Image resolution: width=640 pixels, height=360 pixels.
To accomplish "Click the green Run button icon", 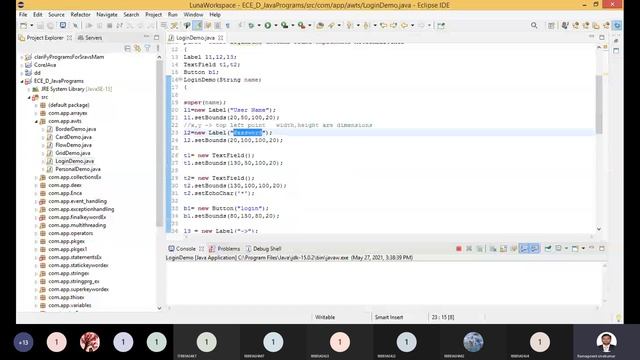I will coord(268,25).
